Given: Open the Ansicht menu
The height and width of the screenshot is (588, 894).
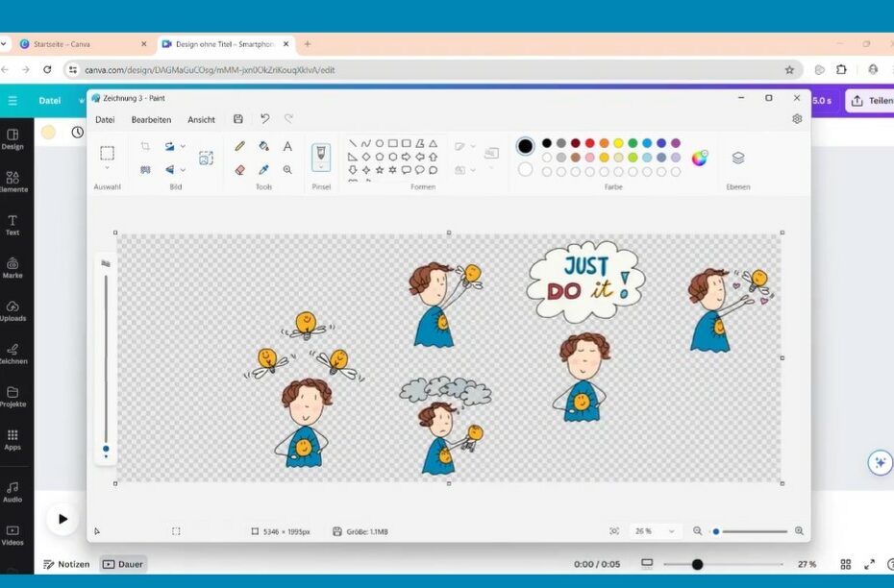Looking at the screenshot, I should pos(201,119).
